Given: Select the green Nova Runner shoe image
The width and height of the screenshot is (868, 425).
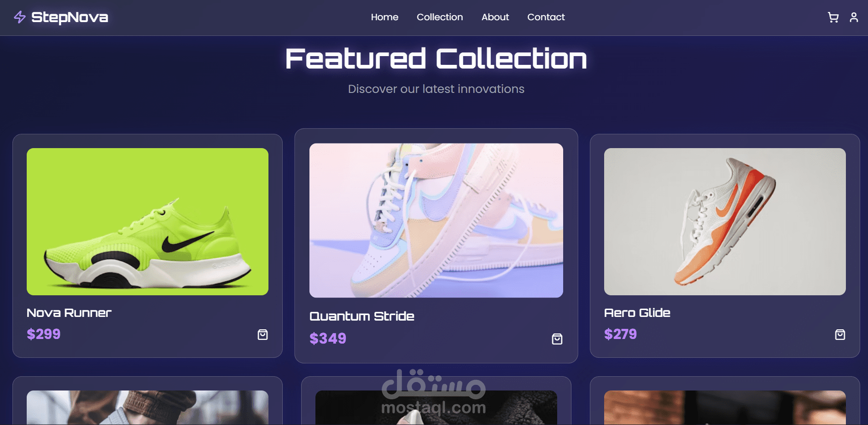Looking at the screenshot, I should 147,222.
